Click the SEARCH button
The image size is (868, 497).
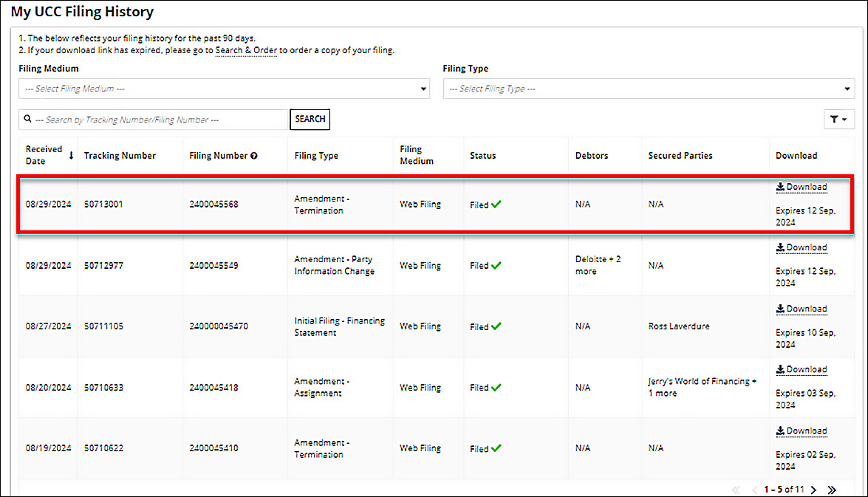point(310,119)
